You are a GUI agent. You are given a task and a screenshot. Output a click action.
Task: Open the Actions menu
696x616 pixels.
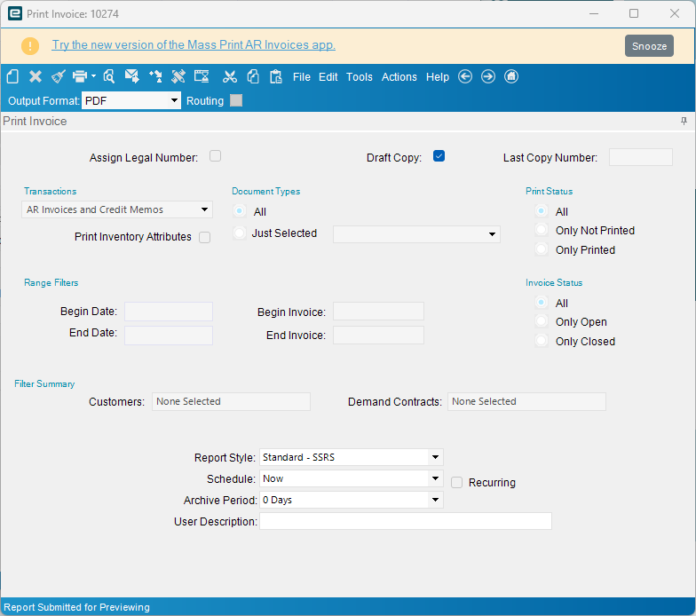tap(399, 77)
